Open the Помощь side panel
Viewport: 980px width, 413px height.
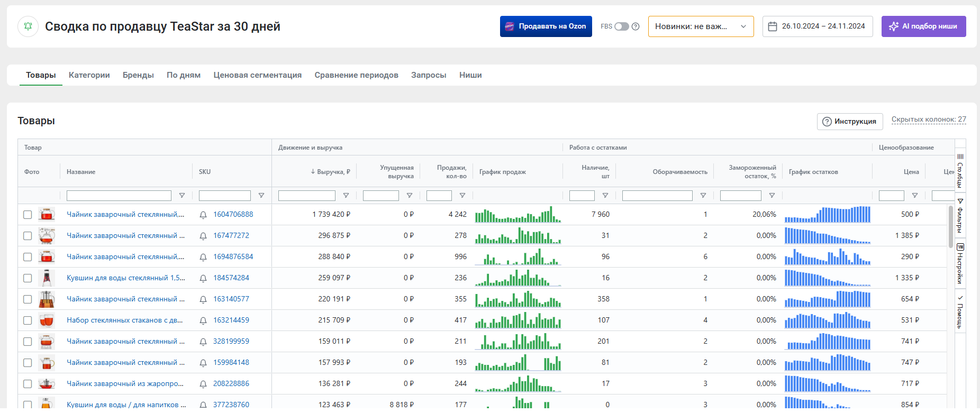pyautogui.click(x=960, y=312)
